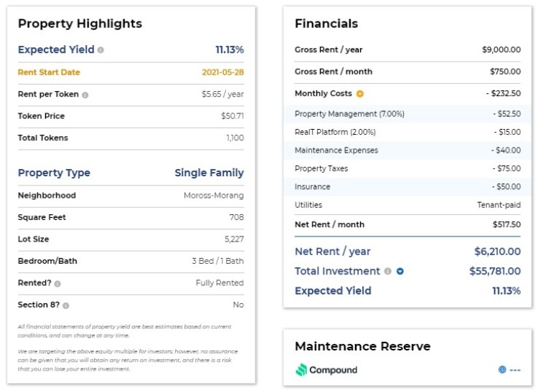Click info icon next to Rent per Token
The height and width of the screenshot is (392, 538).
tap(85, 95)
